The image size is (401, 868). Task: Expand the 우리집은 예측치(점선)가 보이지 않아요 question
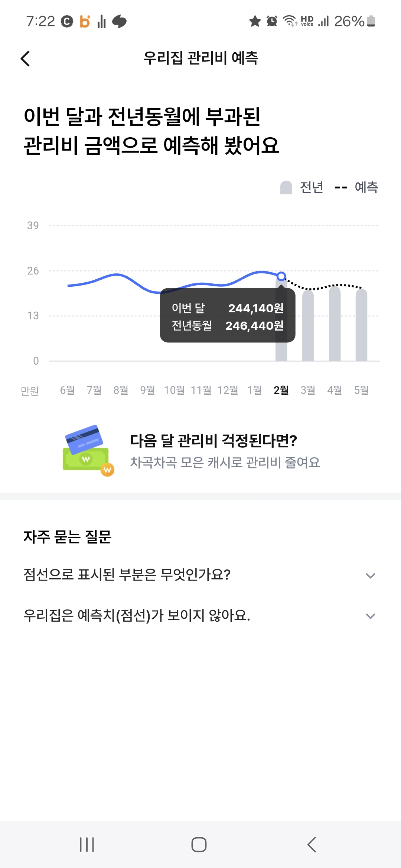pos(370,616)
